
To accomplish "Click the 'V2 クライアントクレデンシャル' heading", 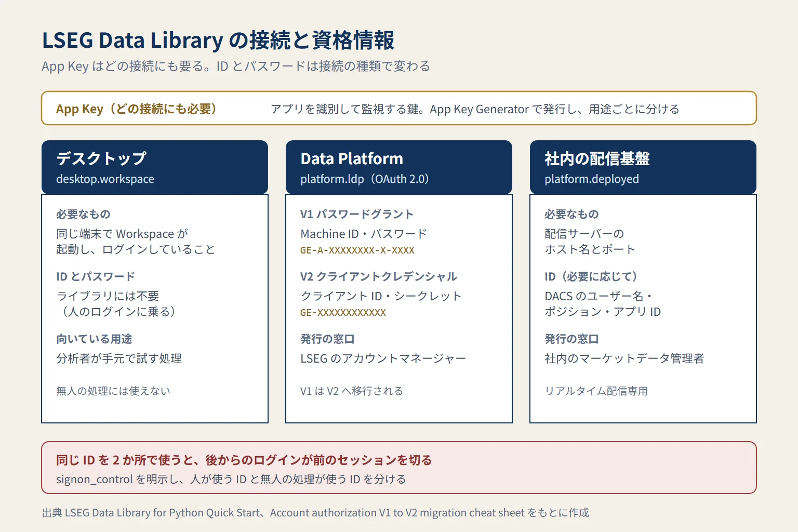I will (x=379, y=276).
